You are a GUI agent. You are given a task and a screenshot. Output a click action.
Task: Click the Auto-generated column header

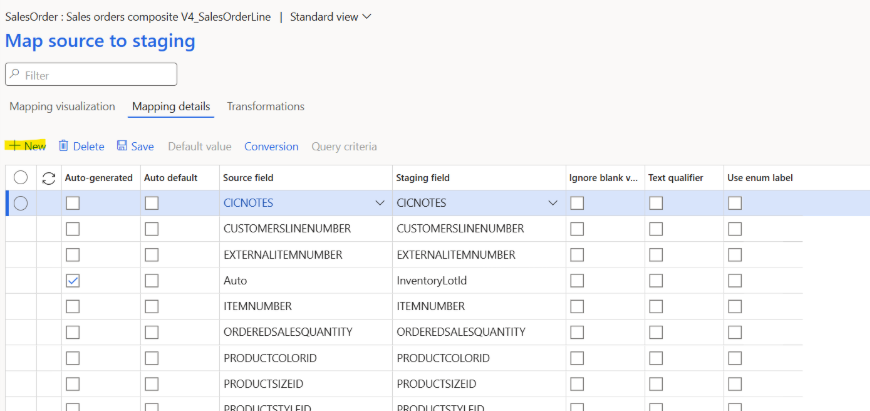[x=99, y=178]
